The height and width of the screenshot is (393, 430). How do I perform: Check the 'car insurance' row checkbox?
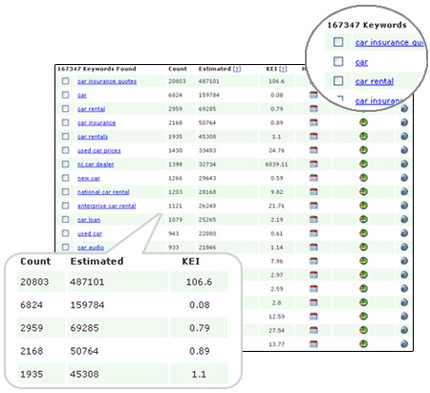pyautogui.click(x=65, y=123)
